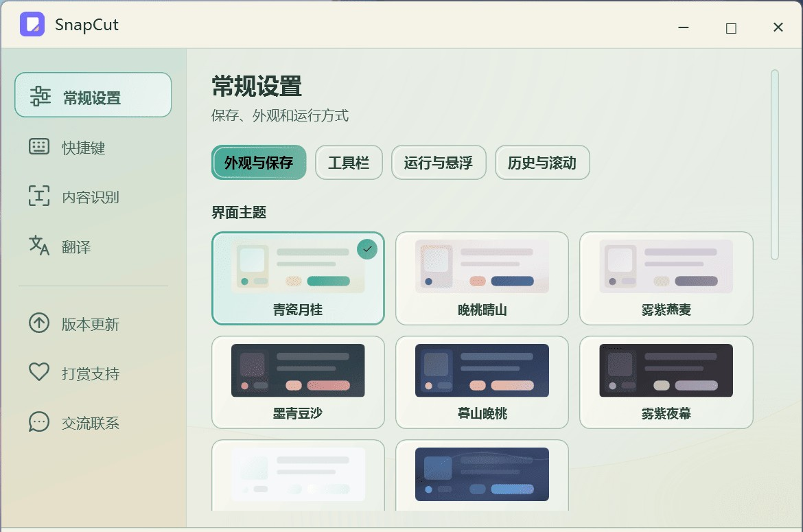
Task: Switch to the 工具栏 tab
Action: [x=349, y=162]
